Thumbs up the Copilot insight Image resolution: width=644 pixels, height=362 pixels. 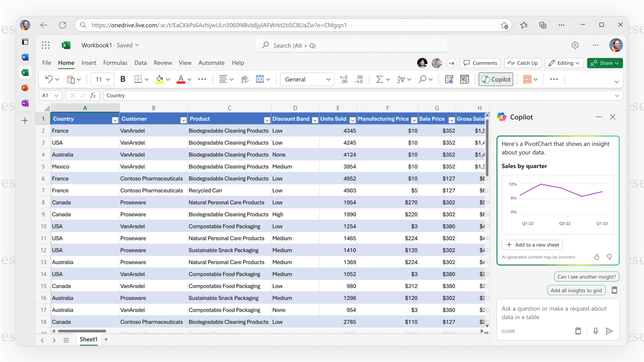point(596,257)
